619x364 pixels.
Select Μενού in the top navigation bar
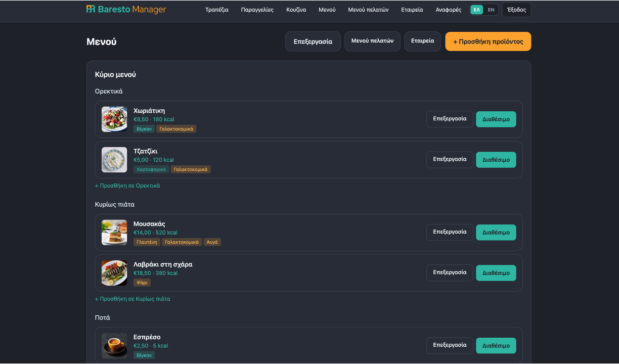coord(327,10)
